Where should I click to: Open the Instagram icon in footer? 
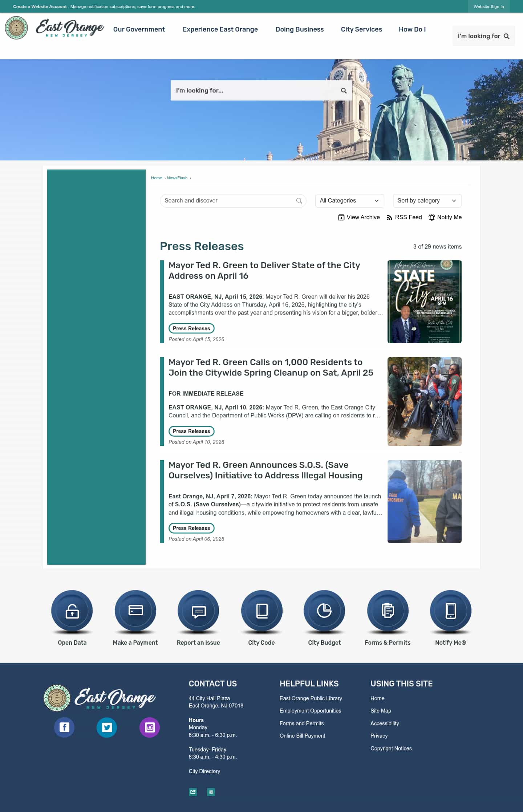pos(150,727)
